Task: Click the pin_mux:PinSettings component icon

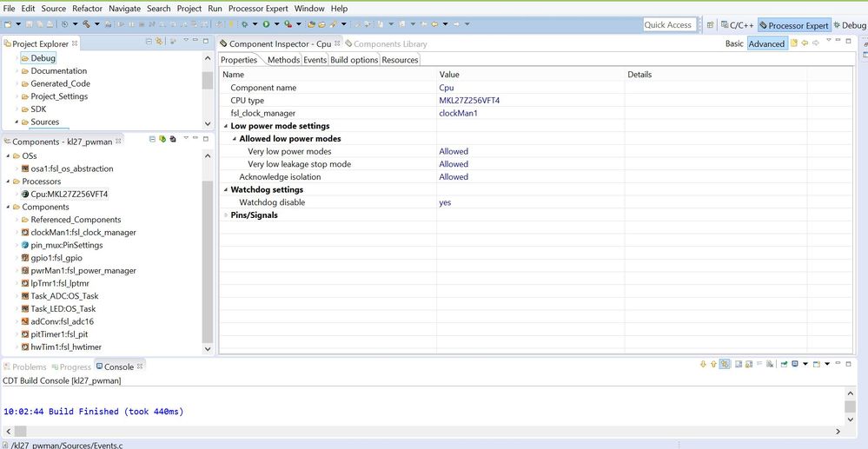Action: coord(25,245)
